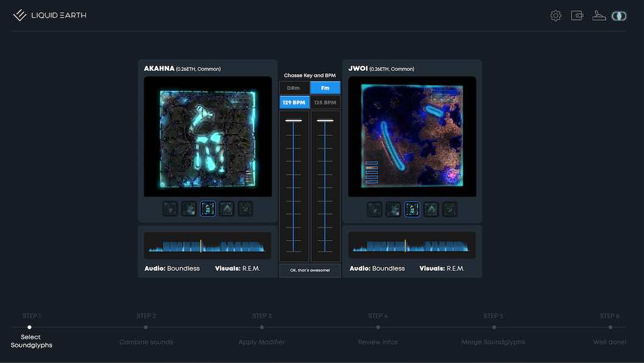This screenshot has width=644, height=363.
Task: Select first thumbnail under AKAHNA artwork
Action: click(170, 209)
